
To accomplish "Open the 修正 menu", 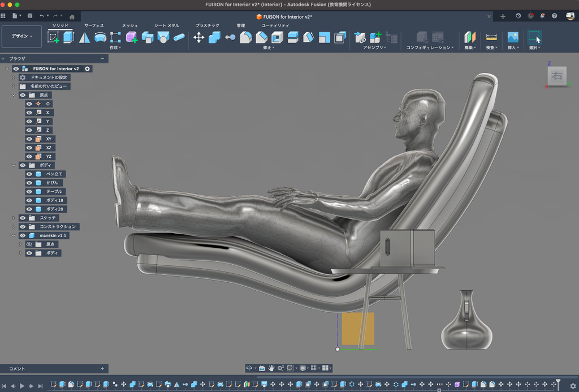I will (x=269, y=48).
